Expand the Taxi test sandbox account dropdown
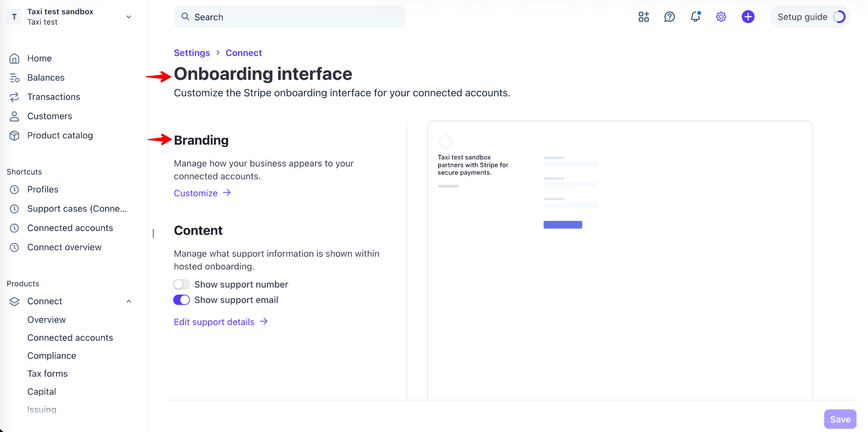Viewport: 868px width, 432px height. point(129,17)
